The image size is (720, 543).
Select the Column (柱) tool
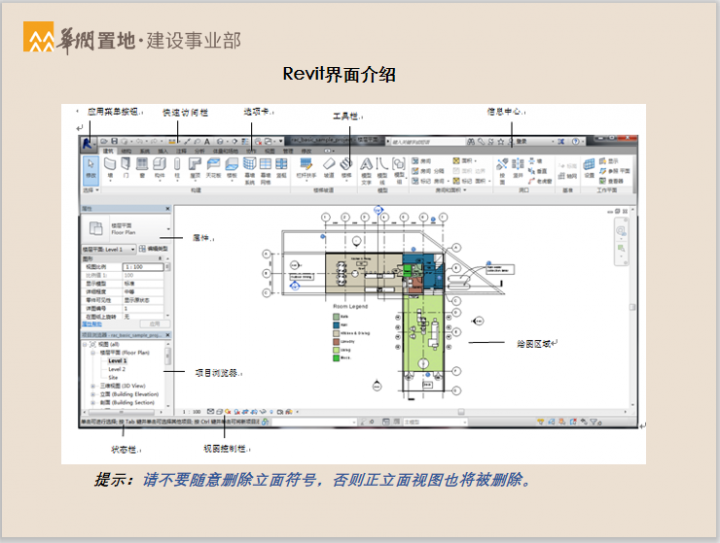[x=177, y=167]
